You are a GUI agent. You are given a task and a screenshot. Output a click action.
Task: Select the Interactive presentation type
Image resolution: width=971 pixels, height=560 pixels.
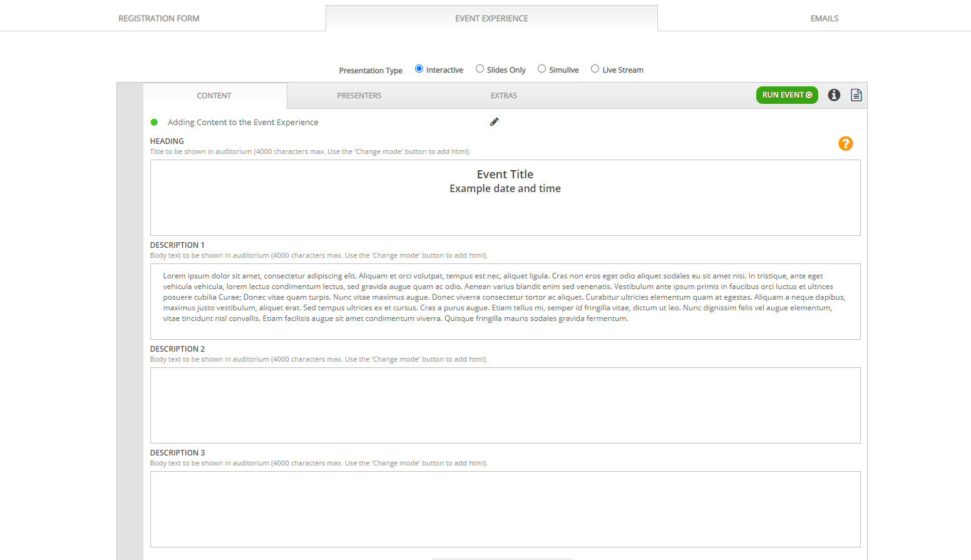tap(419, 69)
